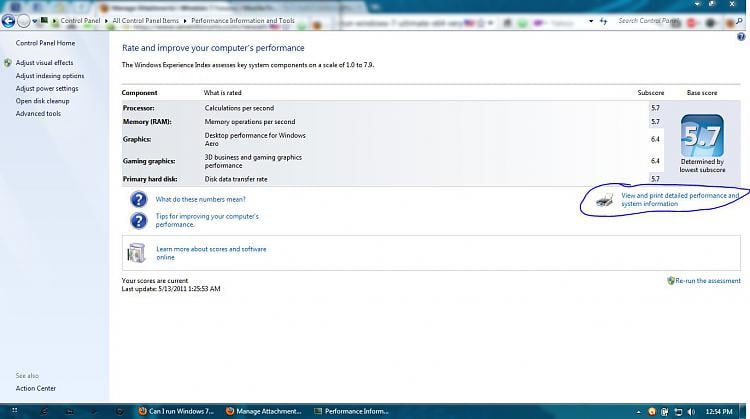Click the orange tray notification icon
This screenshot has height=419, width=750.
pyautogui.click(x=651, y=411)
